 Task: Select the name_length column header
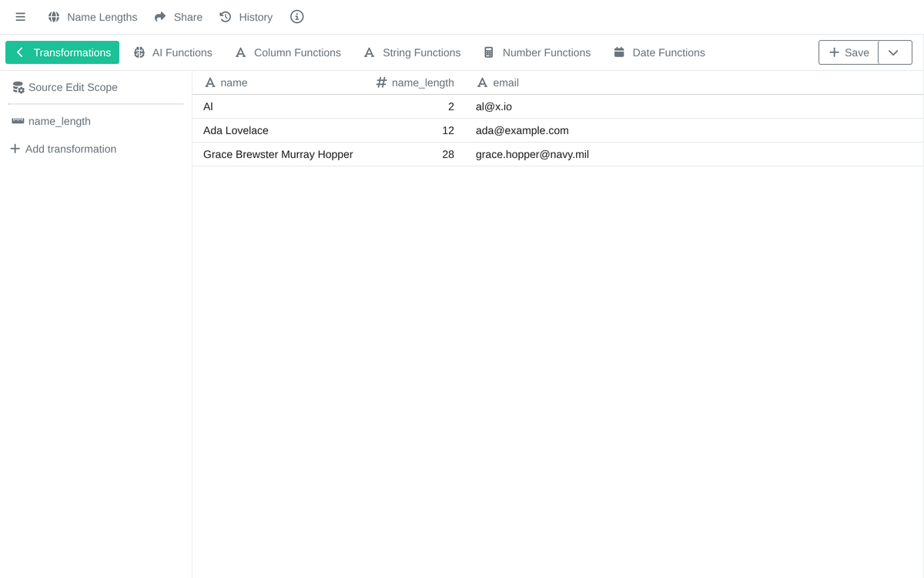pos(415,82)
